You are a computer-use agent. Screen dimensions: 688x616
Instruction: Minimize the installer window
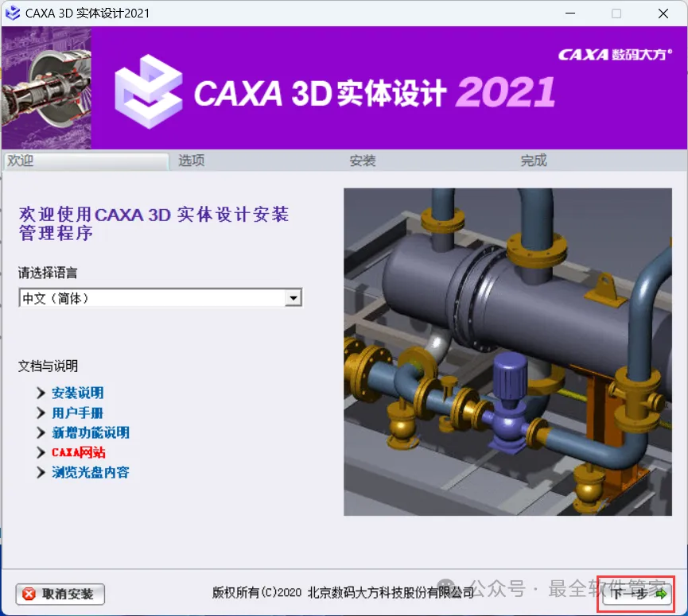point(570,14)
